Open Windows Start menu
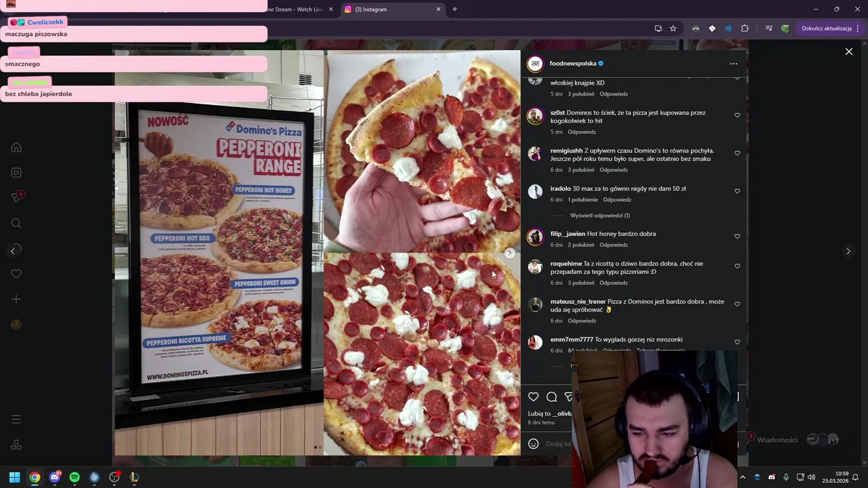 (14, 477)
